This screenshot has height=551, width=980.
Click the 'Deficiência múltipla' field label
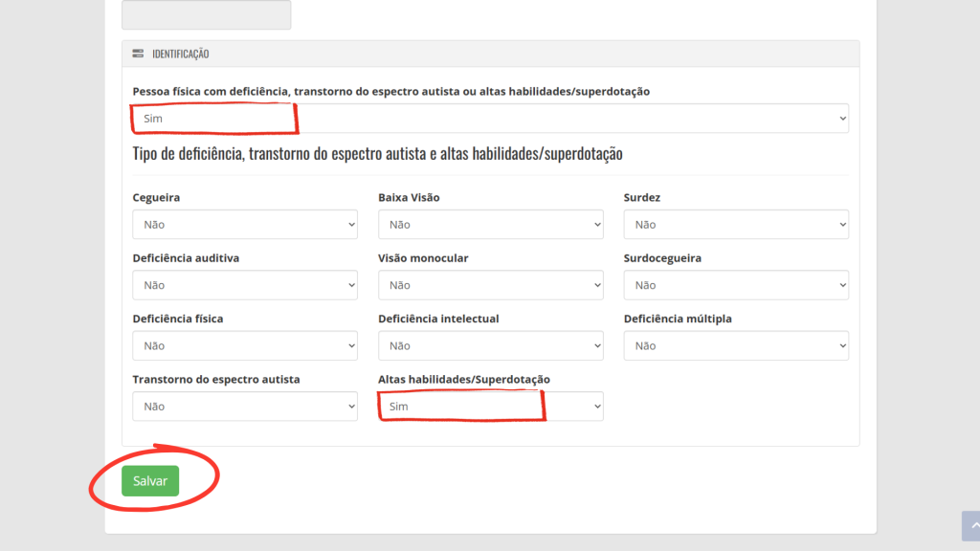pos(678,319)
